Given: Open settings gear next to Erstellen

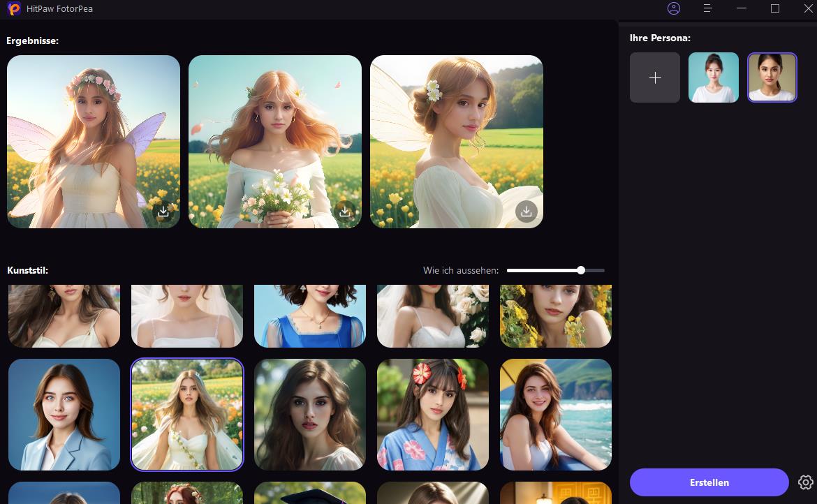Looking at the screenshot, I should click(805, 482).
